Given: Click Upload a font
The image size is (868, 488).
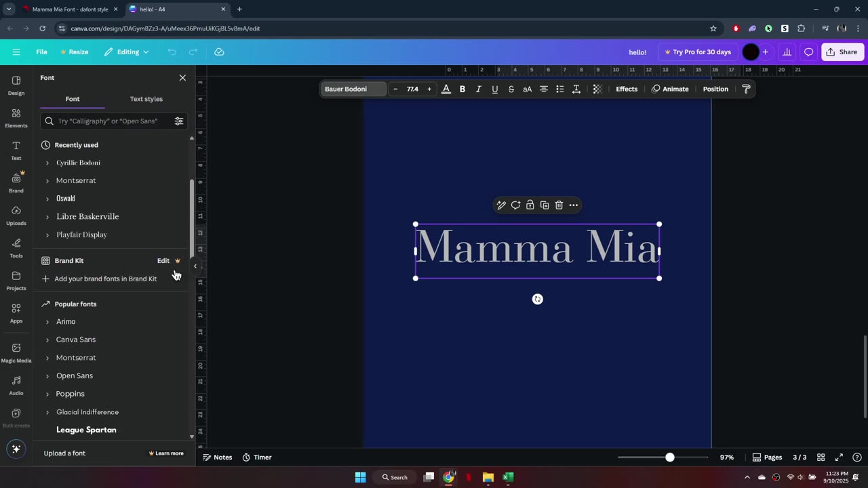Looking at the screenshot, I should click(x=64, y=453).
